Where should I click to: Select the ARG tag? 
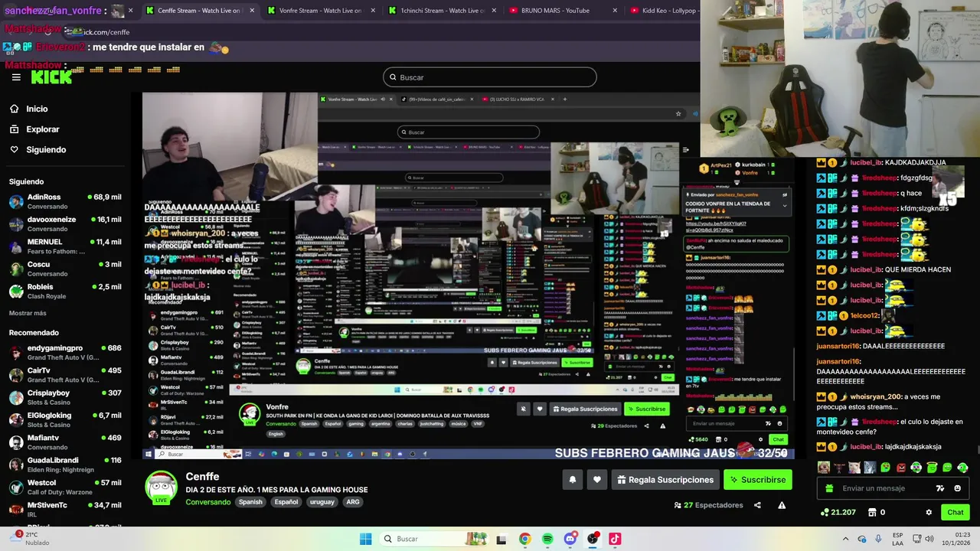coord(353,502)
